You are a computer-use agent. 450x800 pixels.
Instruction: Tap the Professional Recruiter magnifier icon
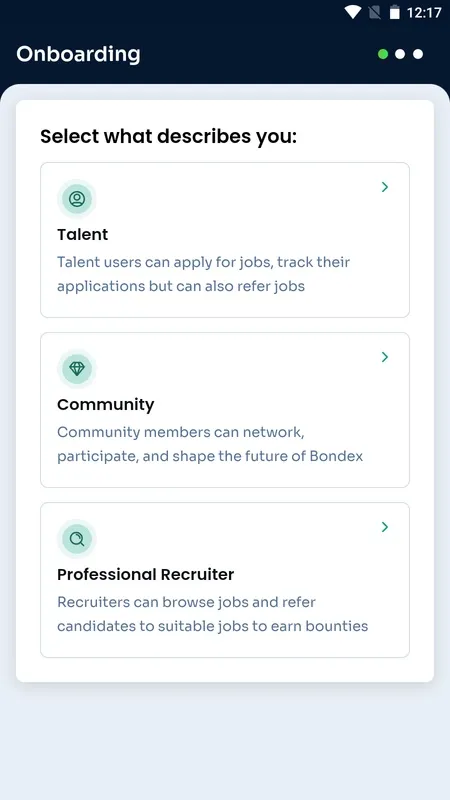77,538
